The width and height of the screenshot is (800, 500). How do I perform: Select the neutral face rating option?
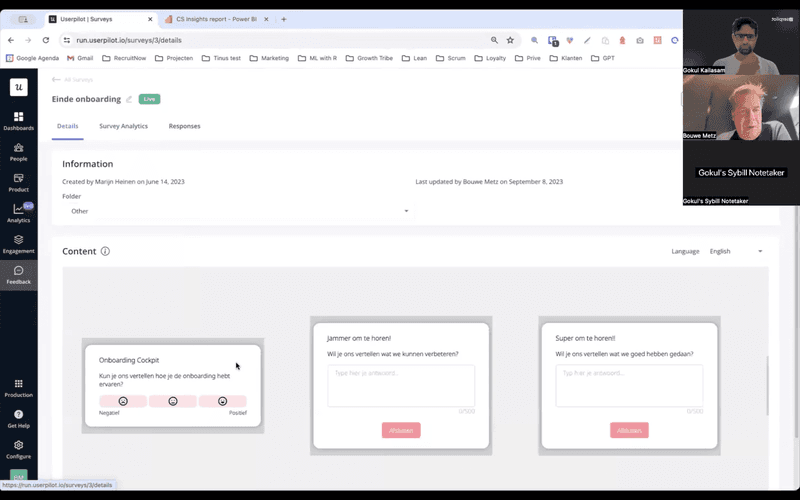pos(173,401)
